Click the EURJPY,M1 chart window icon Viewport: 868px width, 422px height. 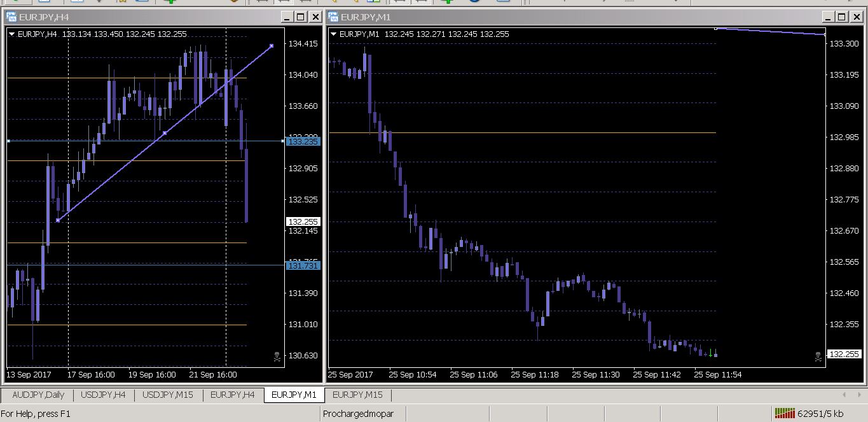tap(333, 17)
